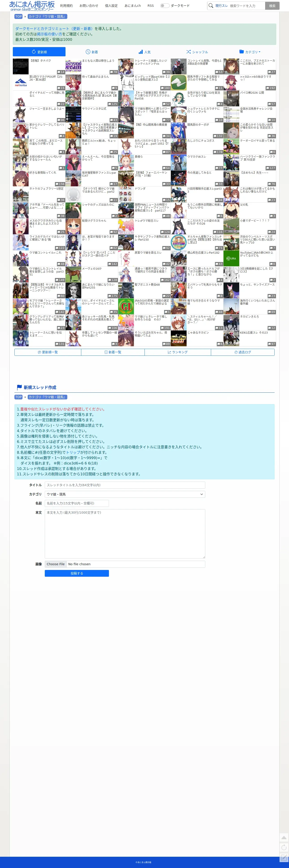The width and height of the screenshot is (289, 868).
Task: Click Beyond Dream thumbnail image
Action: coord(73,66)
